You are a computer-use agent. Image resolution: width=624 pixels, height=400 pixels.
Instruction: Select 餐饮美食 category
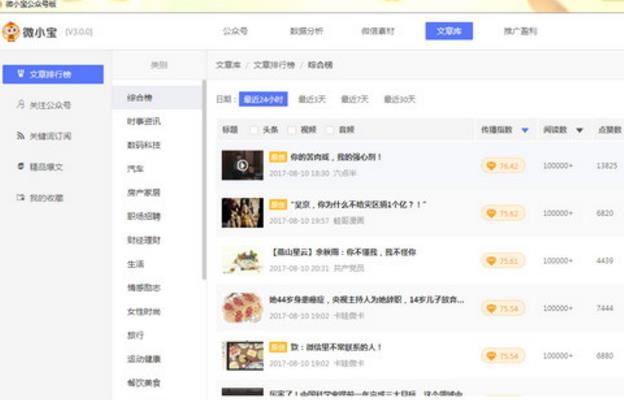(x=144, y=382)
